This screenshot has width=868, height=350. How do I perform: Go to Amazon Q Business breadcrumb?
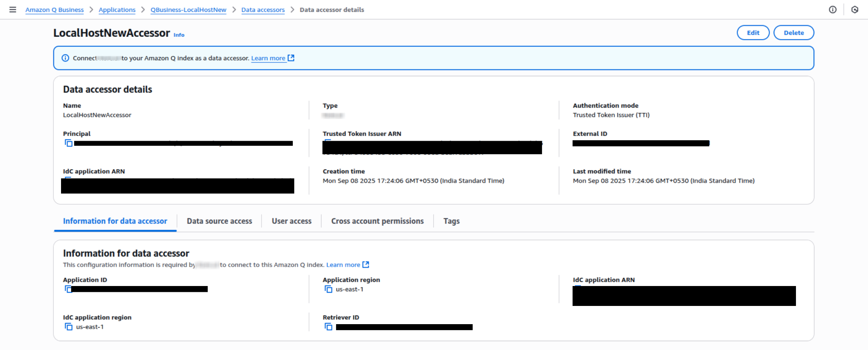click(x=55, y=10)
